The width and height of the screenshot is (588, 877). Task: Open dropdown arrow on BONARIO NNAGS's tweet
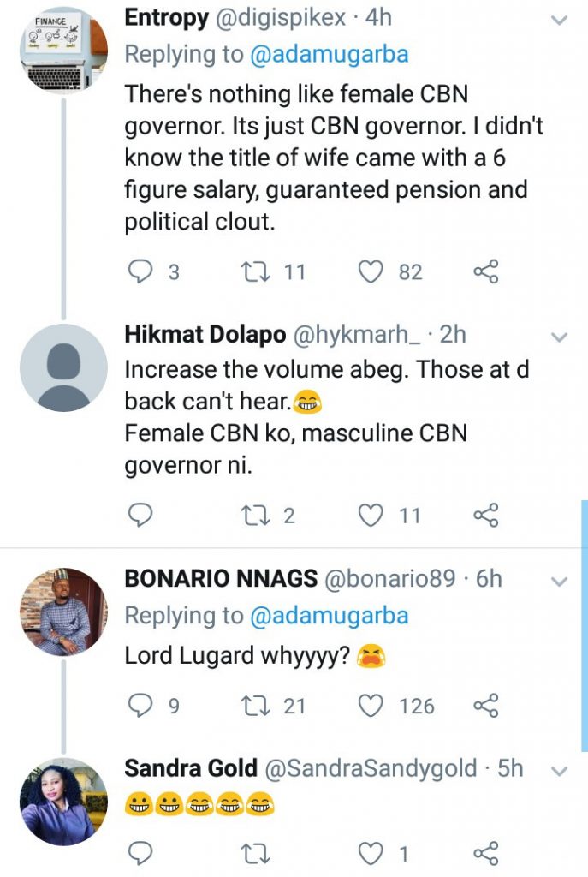pos(558,582)
